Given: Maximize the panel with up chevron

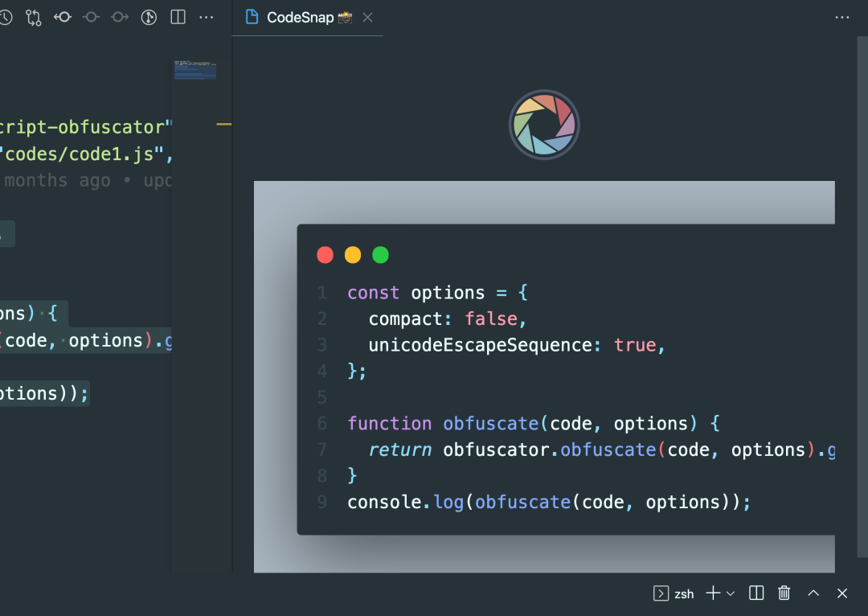Looking at the screenshot, I should (x=813, y=593).
